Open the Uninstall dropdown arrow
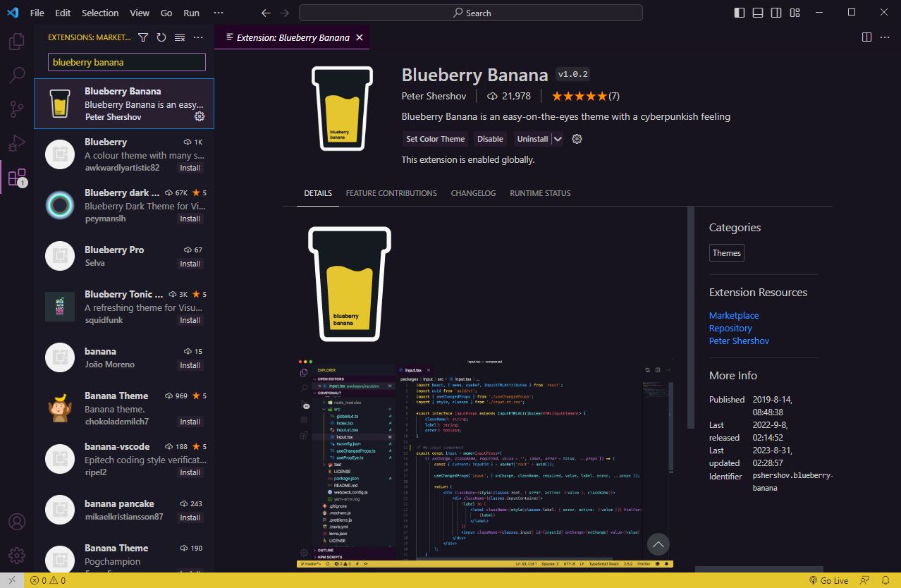The width and height of the screenshot is (901, 588). [x=558, y=139]
